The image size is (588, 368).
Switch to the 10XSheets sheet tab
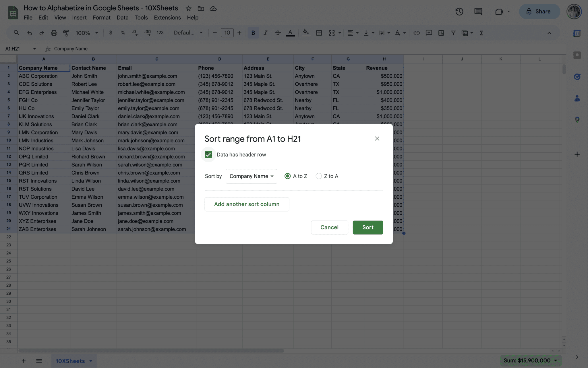click(x=70, y=361)
